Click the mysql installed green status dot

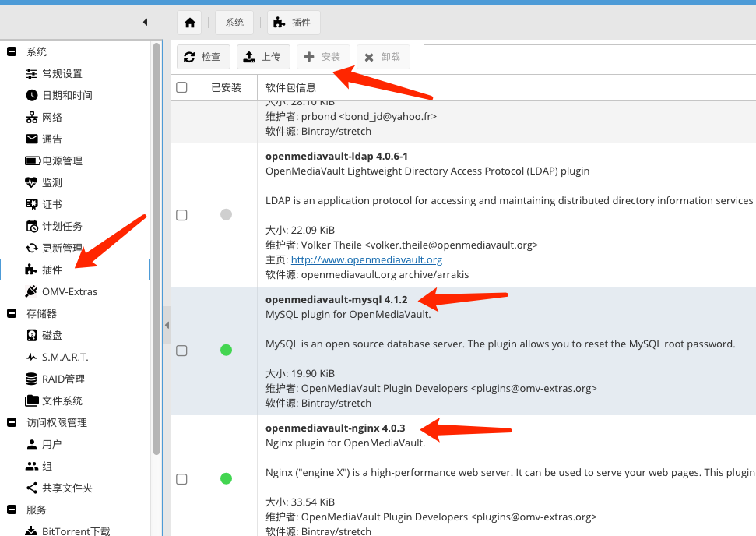coord(226,351)
